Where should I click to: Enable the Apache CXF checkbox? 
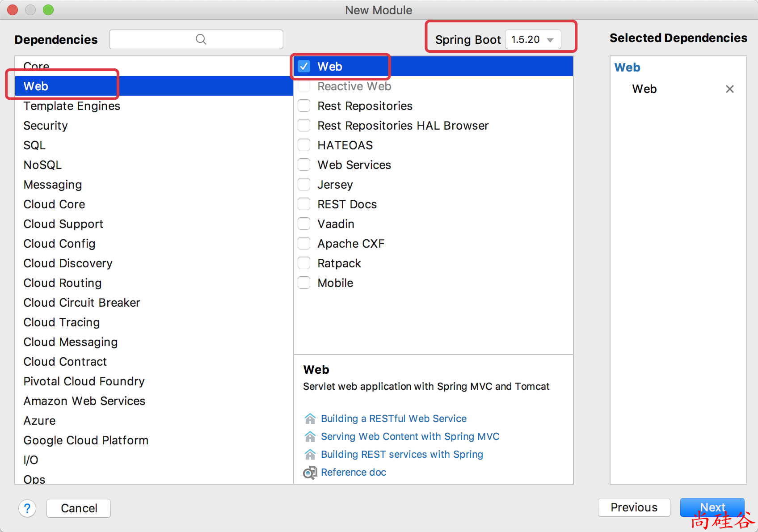click(x=304, y=244)
